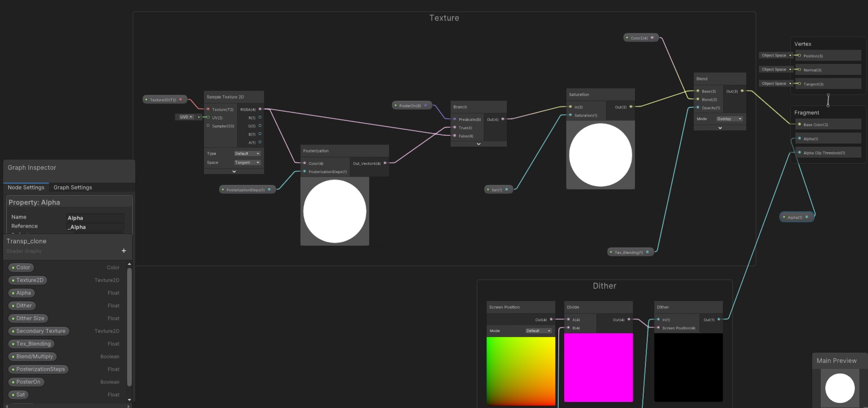The width and height of the screenshot is (868, 408).
Task: Select the Secondary Texture property pill
Action: [x=40, y=331]
